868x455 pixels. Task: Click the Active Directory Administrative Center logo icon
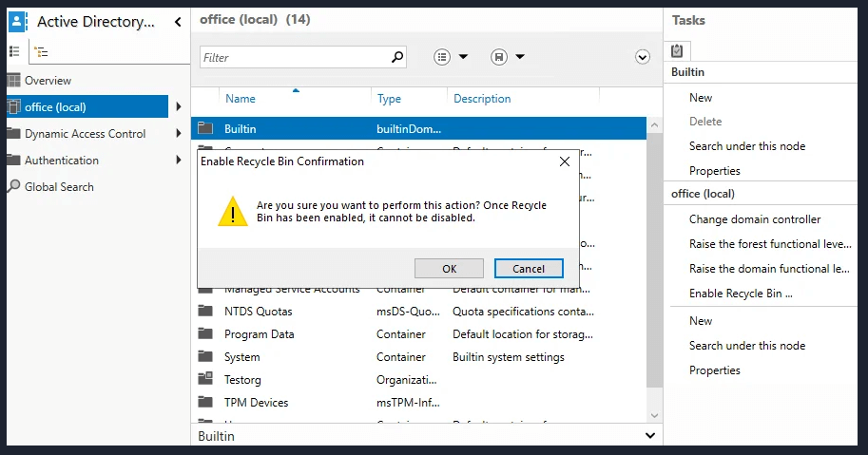(x=18, y=22)
